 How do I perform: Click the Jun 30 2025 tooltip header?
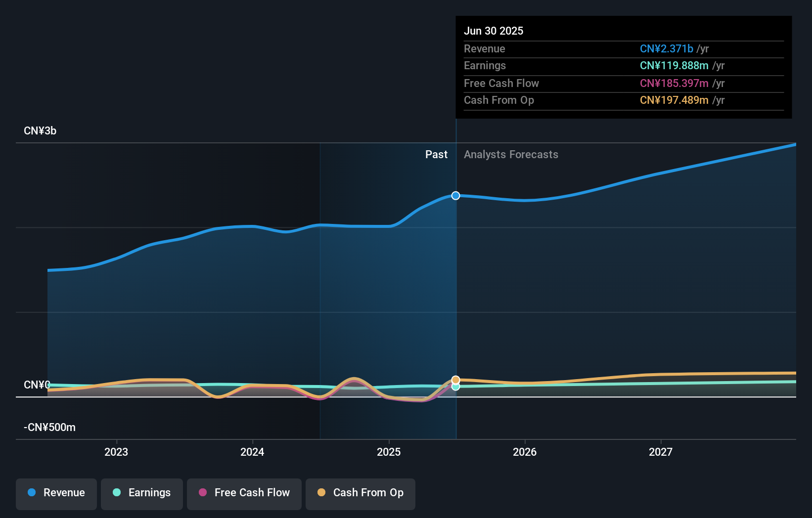[494, 31]
